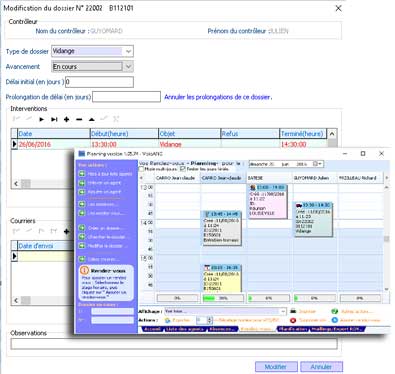The width and height of the screenshot is (395, 374).
Task: Click the truck icon on the Vidange appointment
Action: click(x=299, y=206)
